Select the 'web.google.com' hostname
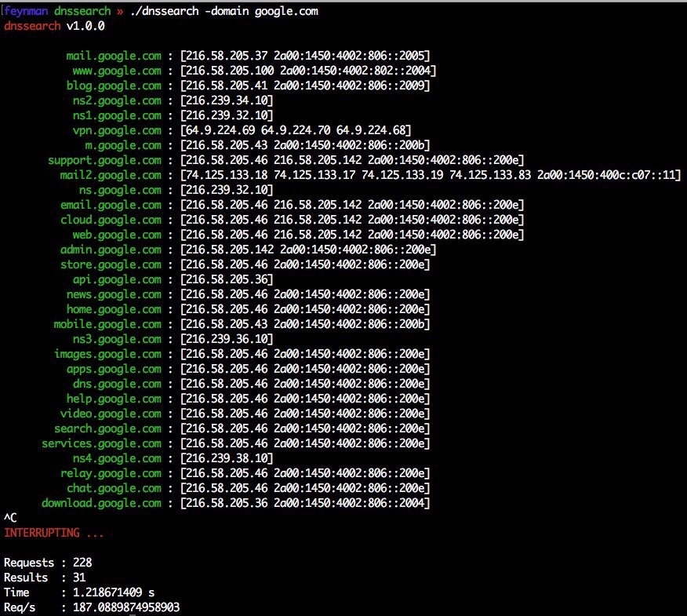The height and width of the screenshot is (616, 687). [x=117, y=235]
